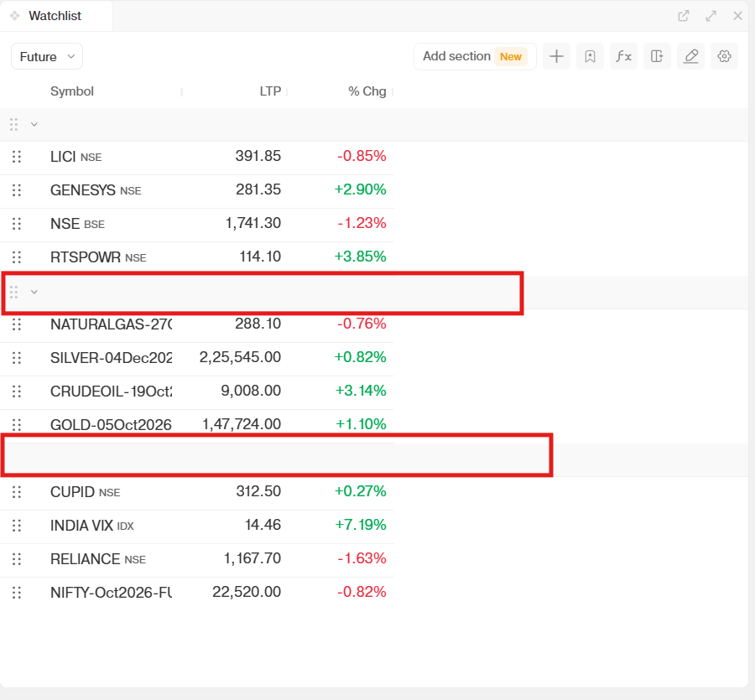Open the fx formula column tool

coord(623,56)
